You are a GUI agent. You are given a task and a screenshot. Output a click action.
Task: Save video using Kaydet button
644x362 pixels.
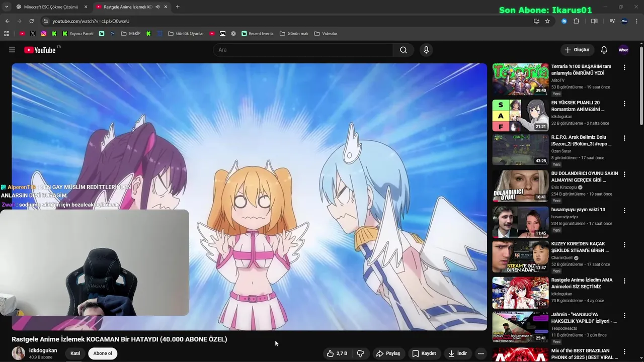click(424, 353)
